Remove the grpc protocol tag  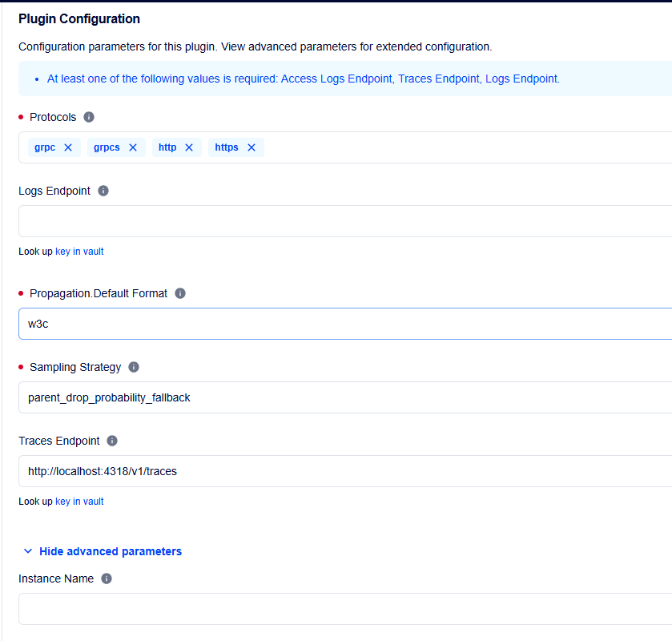[68, 147]
